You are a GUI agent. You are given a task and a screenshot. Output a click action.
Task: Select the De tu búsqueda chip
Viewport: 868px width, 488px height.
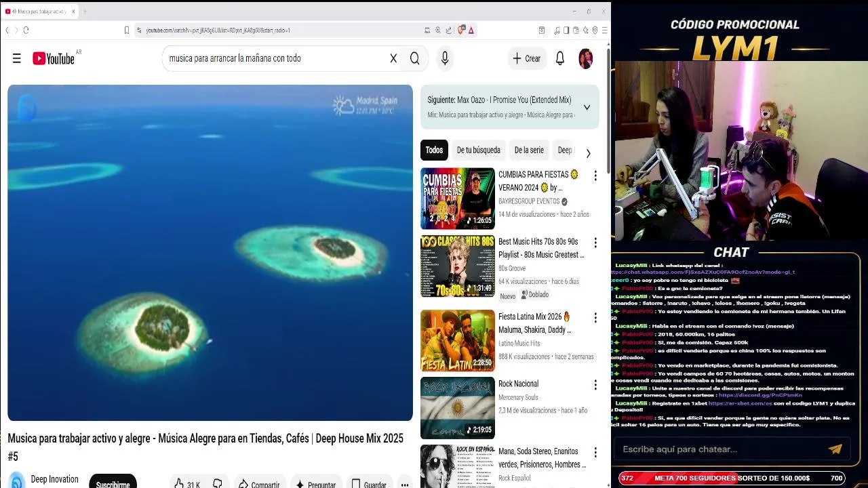tap(478, 150)
